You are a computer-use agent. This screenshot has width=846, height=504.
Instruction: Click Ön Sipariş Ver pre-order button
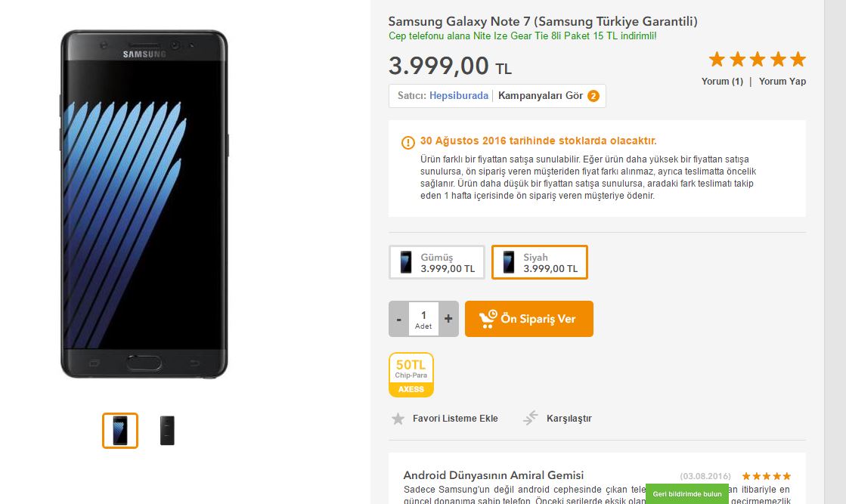(x=529, y=319)
